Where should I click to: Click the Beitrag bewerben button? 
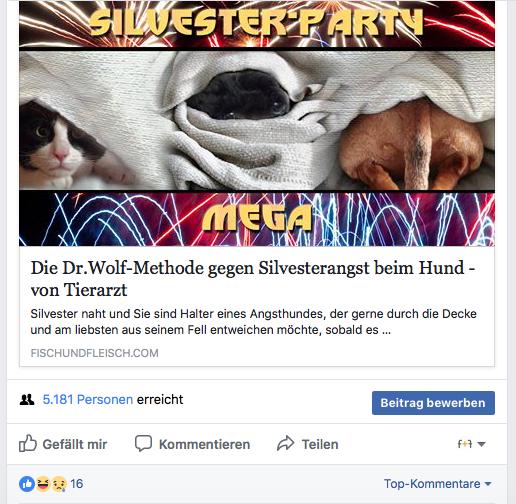[x=433, y=403]
